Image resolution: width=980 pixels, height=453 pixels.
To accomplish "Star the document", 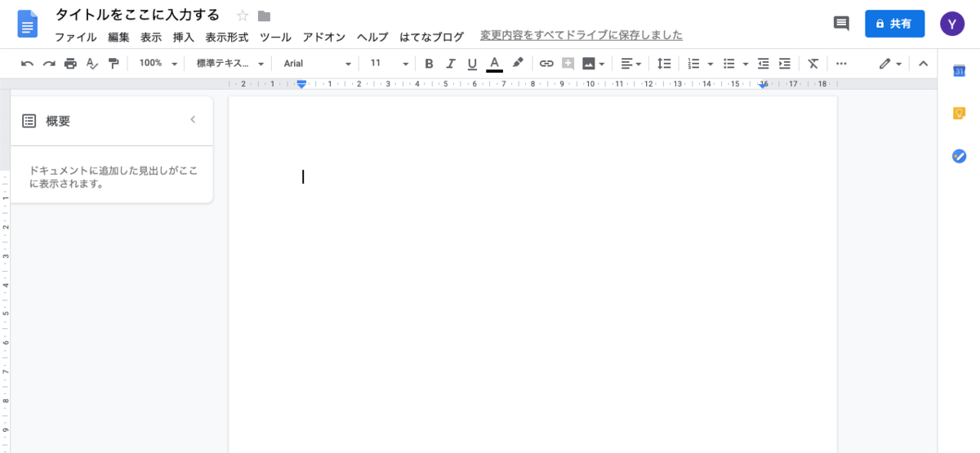I will (x=243, y=16).
